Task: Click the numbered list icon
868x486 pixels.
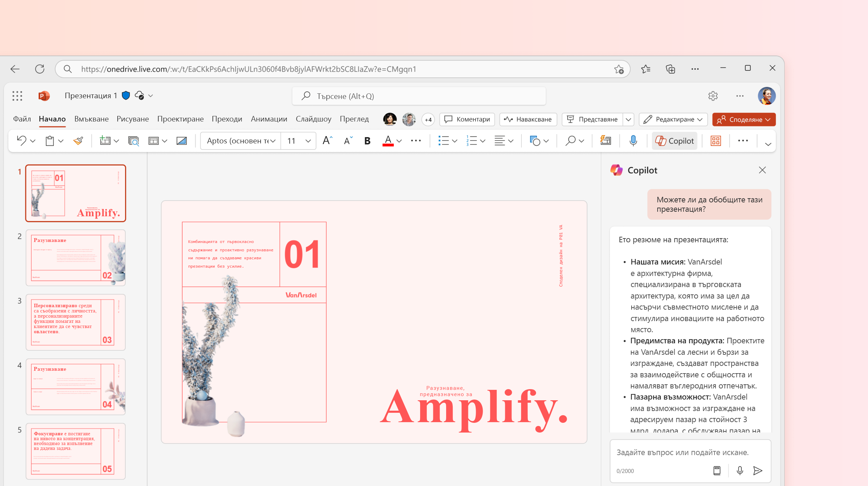Action: click(x=471, y=141)
